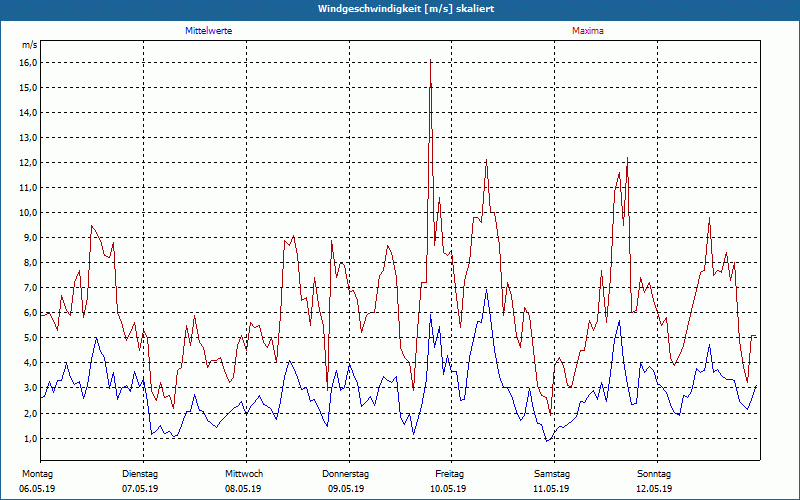Image resolution: width=800 pixels, height=500 pixels.
Task: Click the chart title Windgeschwindigkeit [m/s] skaliert
Action: (406, 9)
